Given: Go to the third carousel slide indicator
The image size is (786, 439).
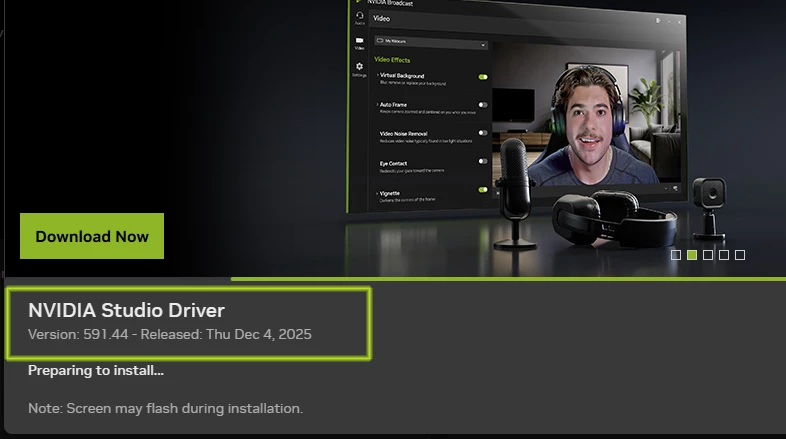Looking at the screenshot, I should [708, 255].
